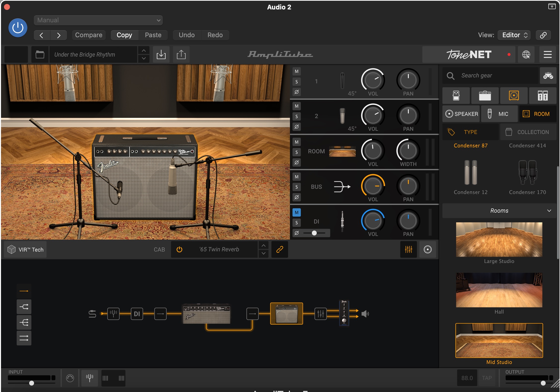Select the Large Studio room thumbnail
The height and width of the screenshot is (392, 560).
pyautogui.click(x=499, y=239)
